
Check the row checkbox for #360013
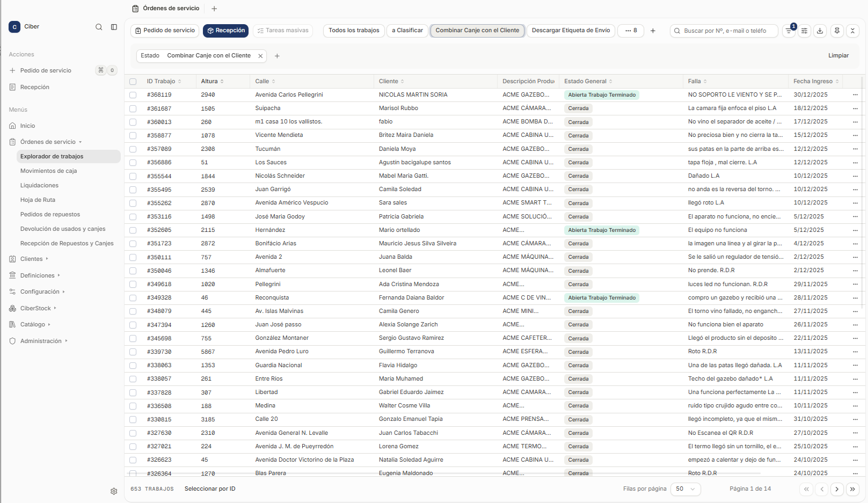pyautogui.click(x=133, y=122)
